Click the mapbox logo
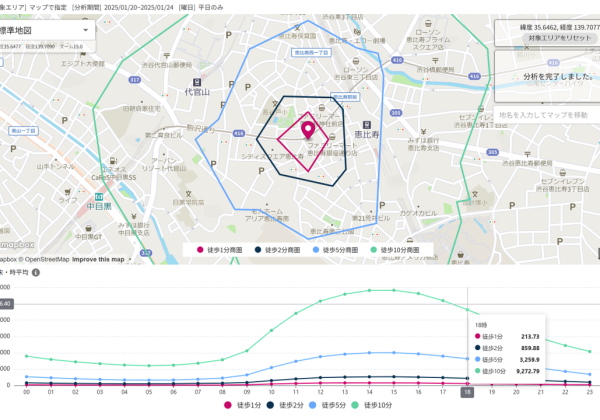The width and height of the screenshot is (600, 420). (18, 245)
